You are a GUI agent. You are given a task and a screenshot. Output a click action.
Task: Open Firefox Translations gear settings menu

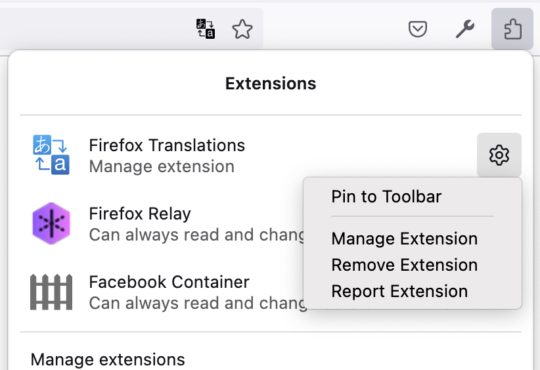click(x=499, y=155)
